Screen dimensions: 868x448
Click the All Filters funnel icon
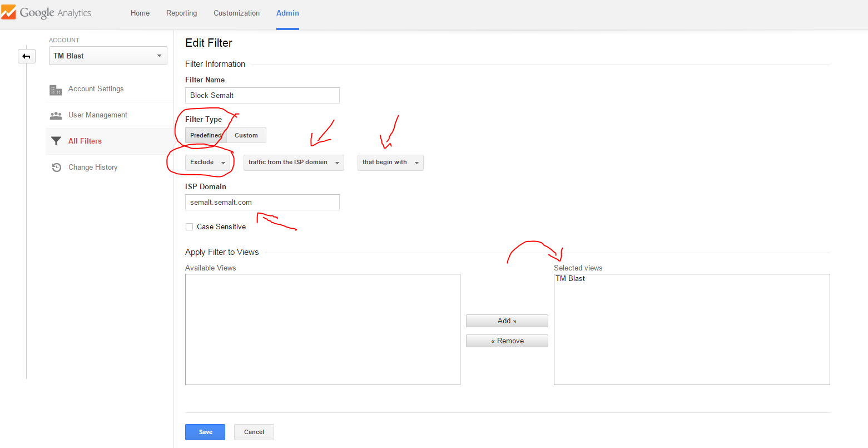click(x=56, y=141)
